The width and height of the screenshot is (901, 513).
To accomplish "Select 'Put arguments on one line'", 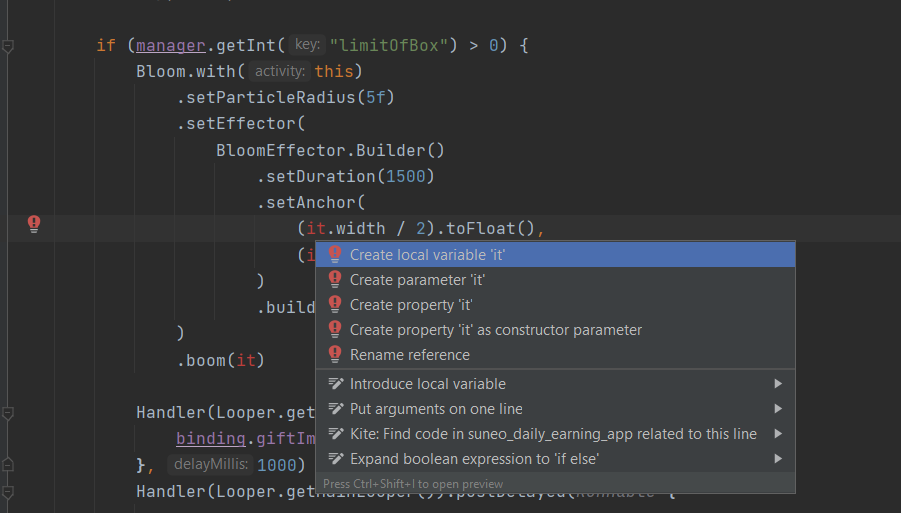I will pos(555,409).
